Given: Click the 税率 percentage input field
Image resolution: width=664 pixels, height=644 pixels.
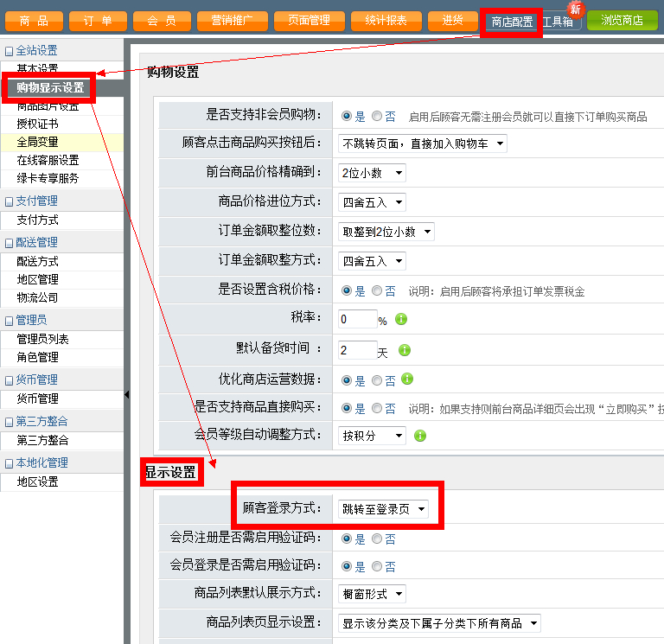Looking at the screenshot, I should pyautogui.click(x=357, y=320).
